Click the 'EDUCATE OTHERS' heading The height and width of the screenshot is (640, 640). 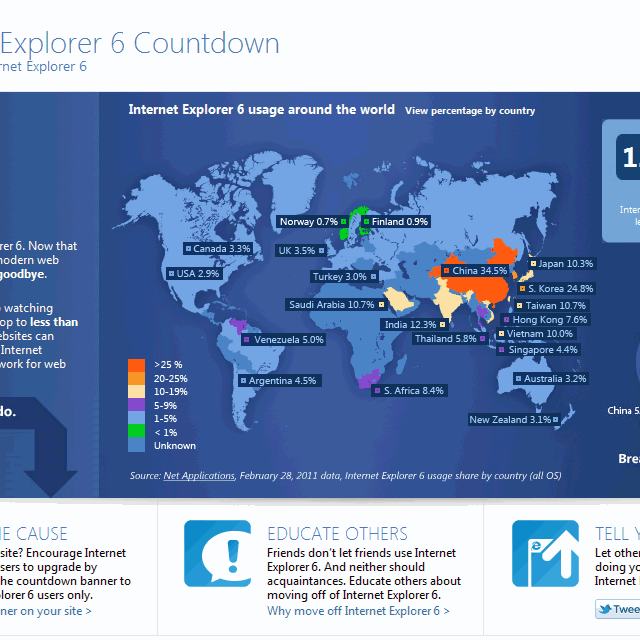coord(337,533)
